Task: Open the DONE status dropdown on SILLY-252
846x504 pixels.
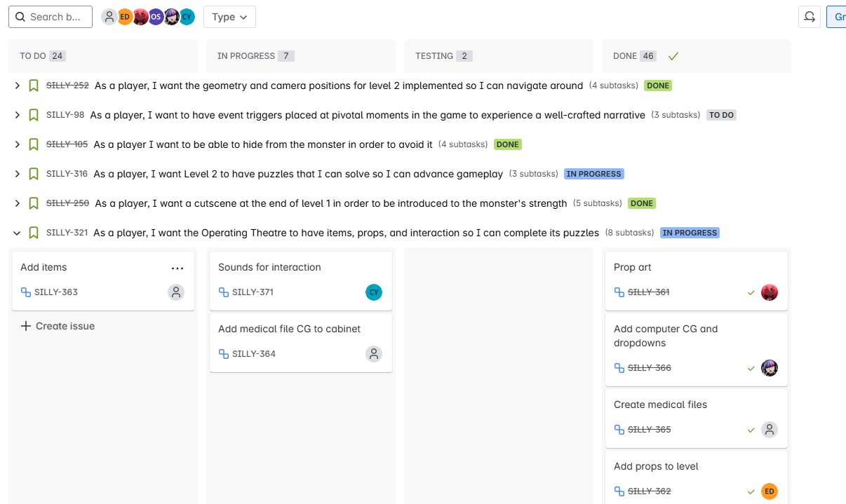Action: pyautogui.click(x=657, y=85)
